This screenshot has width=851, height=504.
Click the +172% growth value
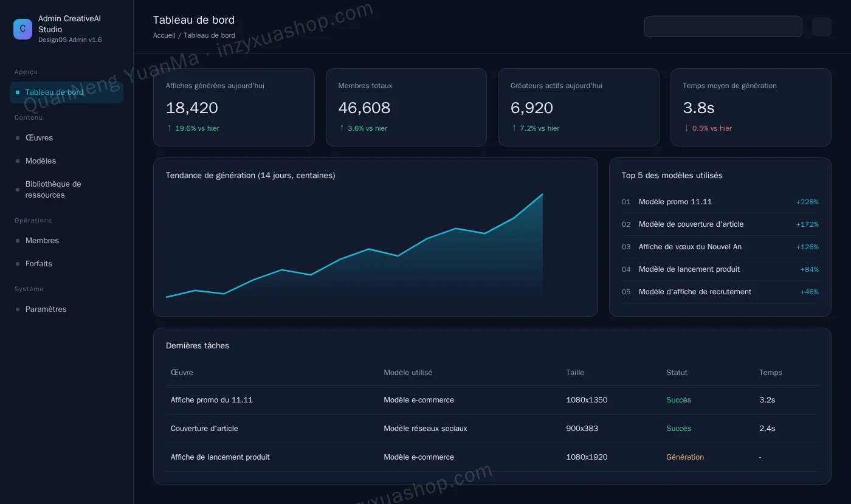[x=807, y=224]
